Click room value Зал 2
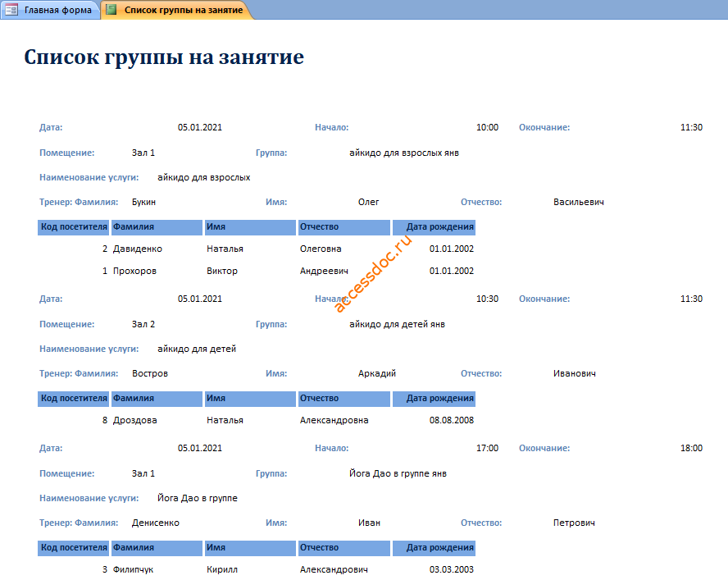 point(143,324)
